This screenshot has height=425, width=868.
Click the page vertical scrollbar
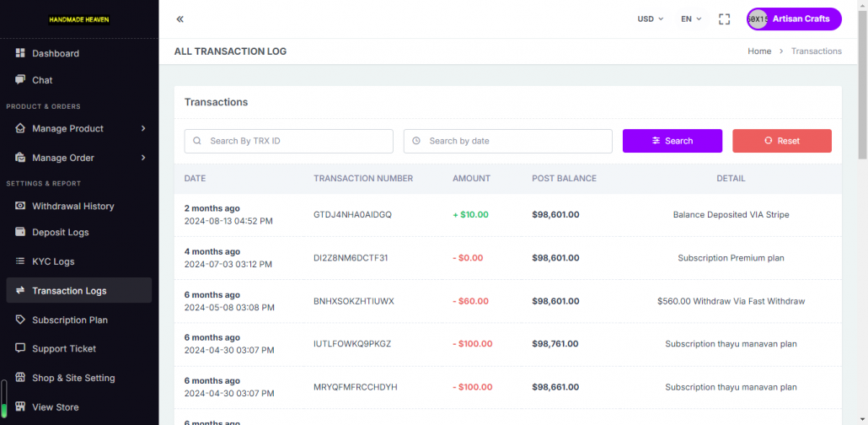pos(863,83)
